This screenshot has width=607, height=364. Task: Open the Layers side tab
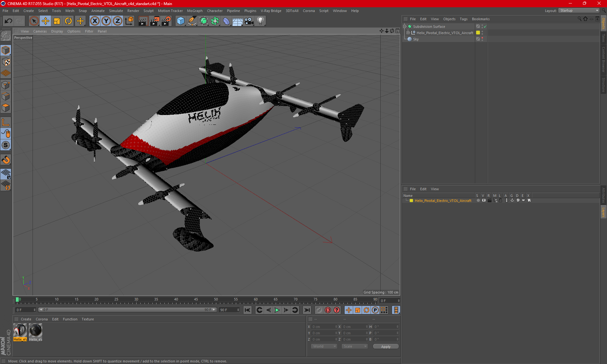(604, 212)
